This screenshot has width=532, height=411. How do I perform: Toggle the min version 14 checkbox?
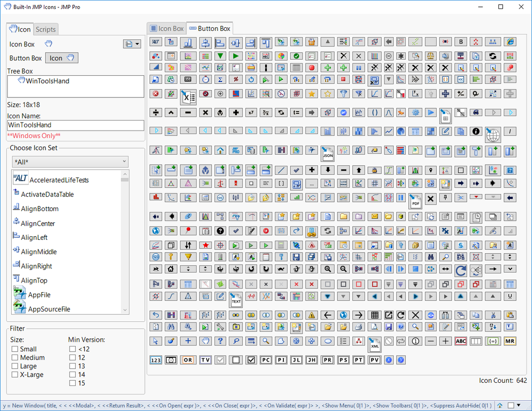[x=72, y=375]
